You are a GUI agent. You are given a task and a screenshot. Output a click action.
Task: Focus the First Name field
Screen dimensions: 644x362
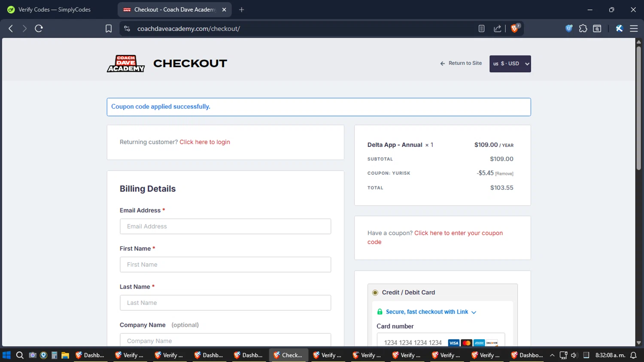[225, 265]
